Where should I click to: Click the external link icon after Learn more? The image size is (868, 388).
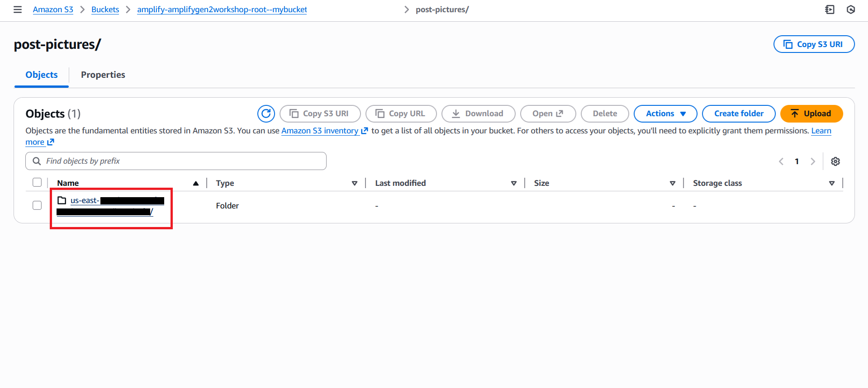[x=51, y=142]
